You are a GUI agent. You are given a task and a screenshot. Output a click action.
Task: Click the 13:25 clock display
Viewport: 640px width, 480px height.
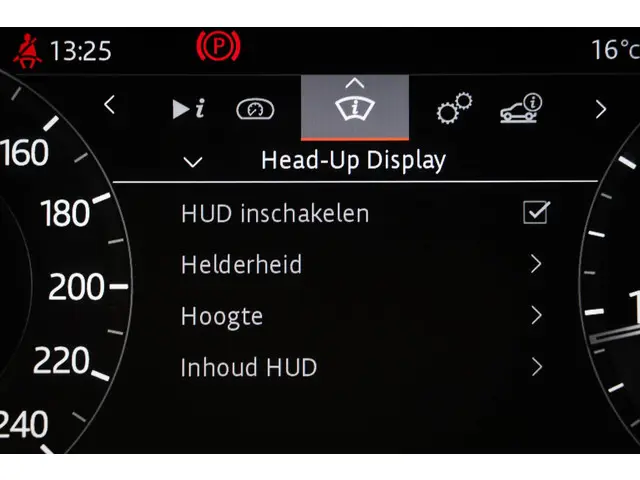[80, 51]
